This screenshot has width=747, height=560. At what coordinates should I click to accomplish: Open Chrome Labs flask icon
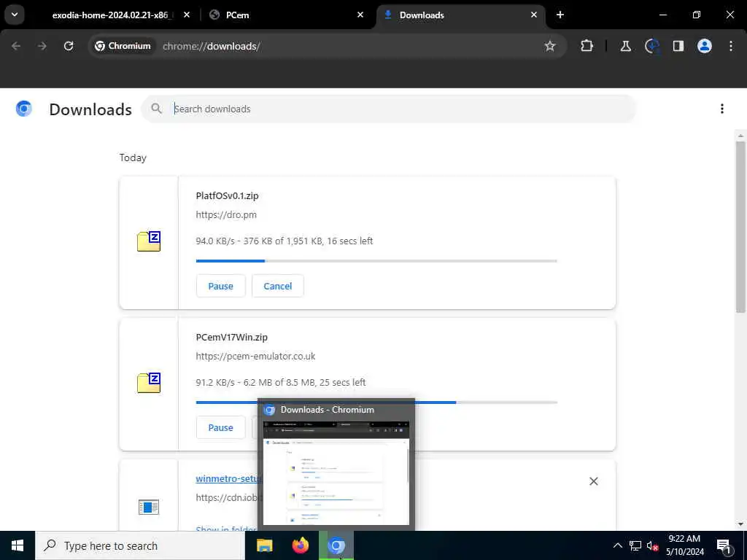[x=625, y=46]
